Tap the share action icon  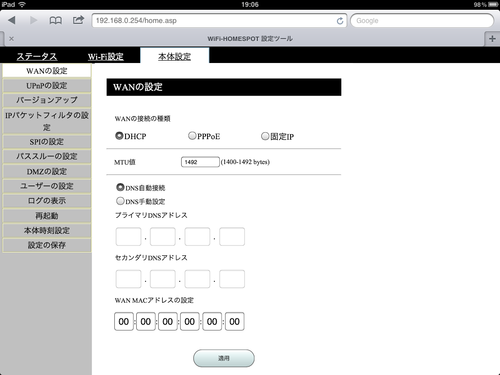[78, 20]
